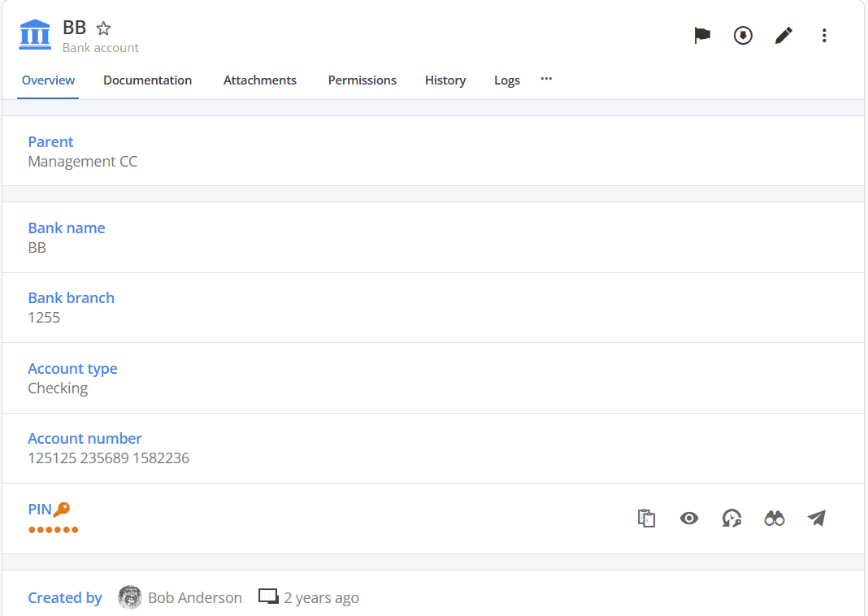Copy PIN with the clipboard icon

point(646,518)
